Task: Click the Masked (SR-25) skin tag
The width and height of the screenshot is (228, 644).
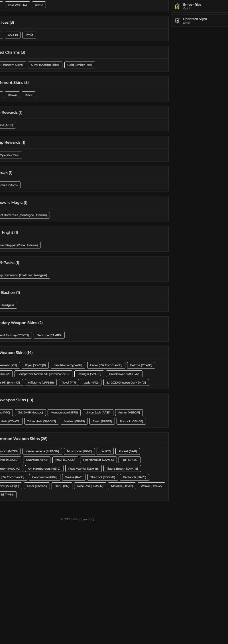Action: [x=74, y=421]
